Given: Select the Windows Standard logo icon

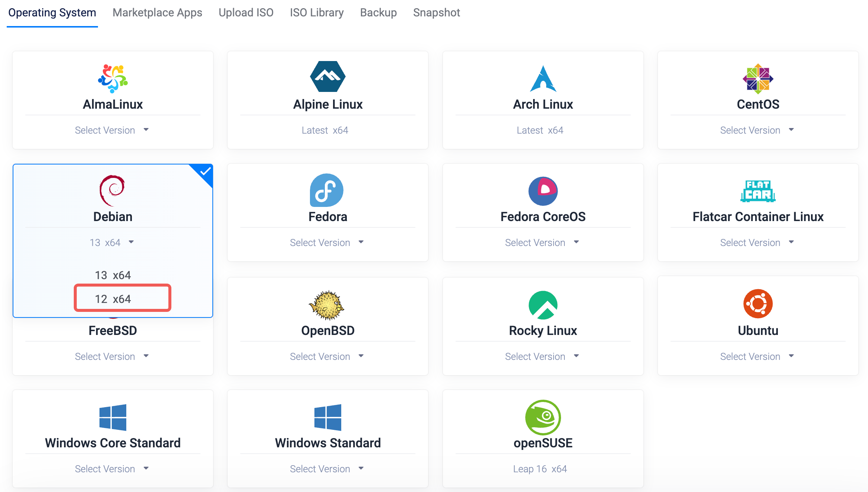Looking at the screenshot, I should pos(328,417).
